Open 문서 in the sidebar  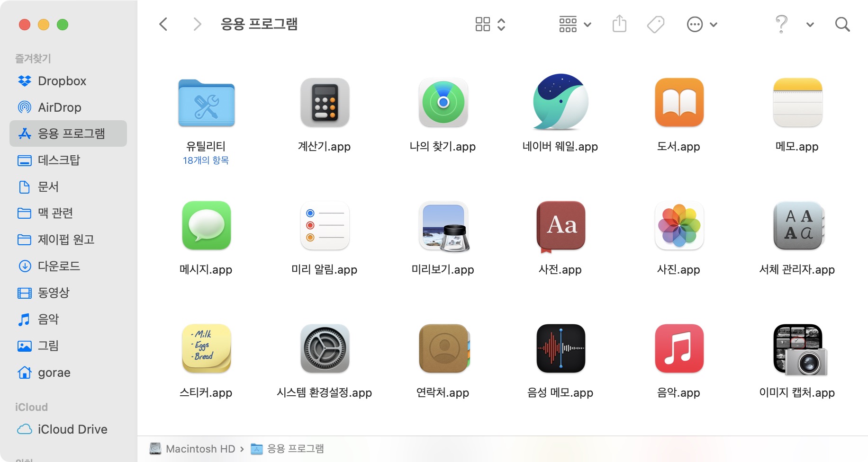coord(68,187)
